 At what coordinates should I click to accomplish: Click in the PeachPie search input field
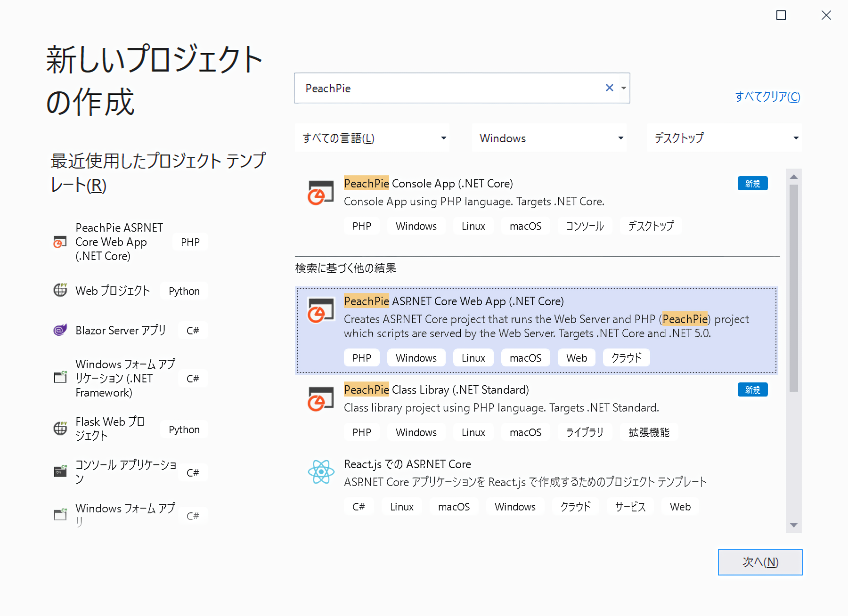click(448, 88)
